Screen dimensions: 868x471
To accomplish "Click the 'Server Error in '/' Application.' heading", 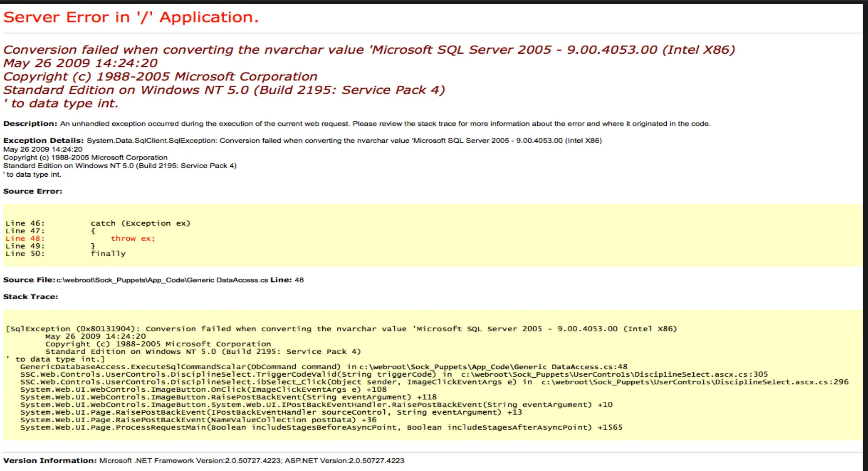I will (x=131, y=18).
